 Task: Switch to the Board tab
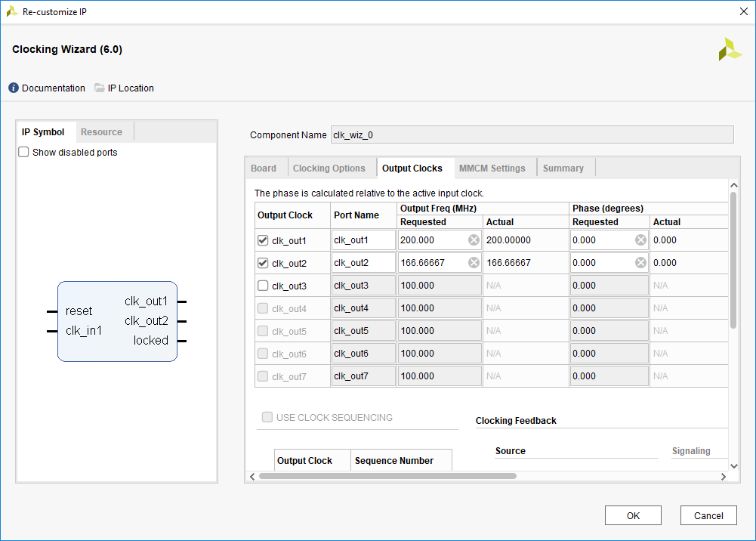pyautogui.click(x=264, y=168)
